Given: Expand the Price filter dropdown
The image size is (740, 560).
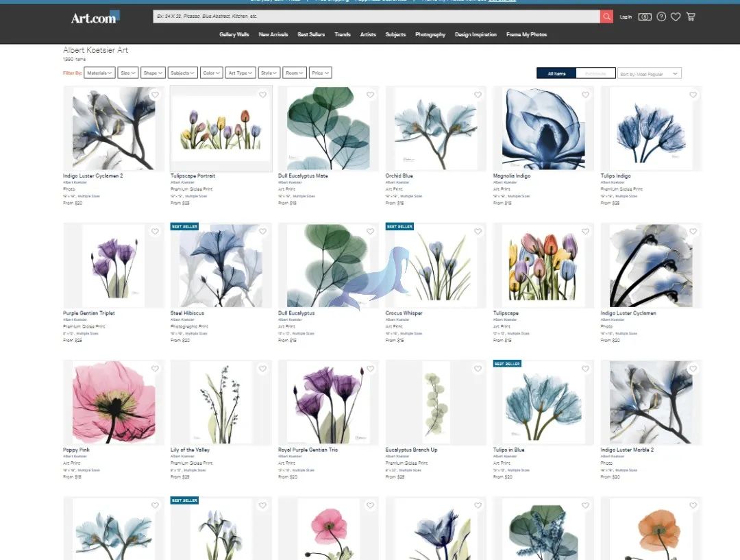Looking at the screenshot, I should [321, 73].
